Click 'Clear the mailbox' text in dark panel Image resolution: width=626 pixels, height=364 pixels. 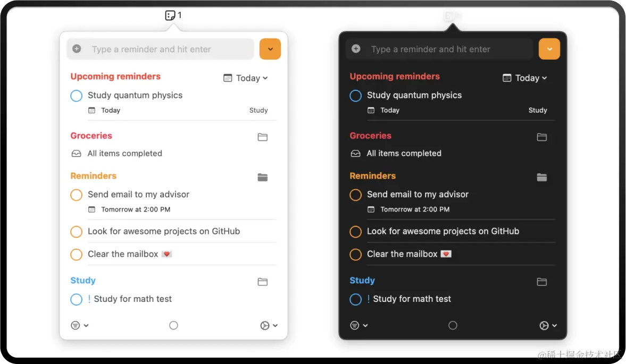(x=402, y=254)
